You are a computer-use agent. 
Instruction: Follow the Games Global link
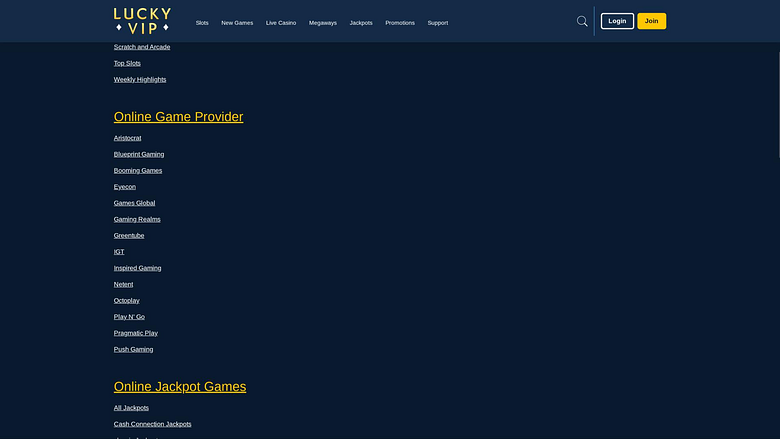(x=134, y=203)
